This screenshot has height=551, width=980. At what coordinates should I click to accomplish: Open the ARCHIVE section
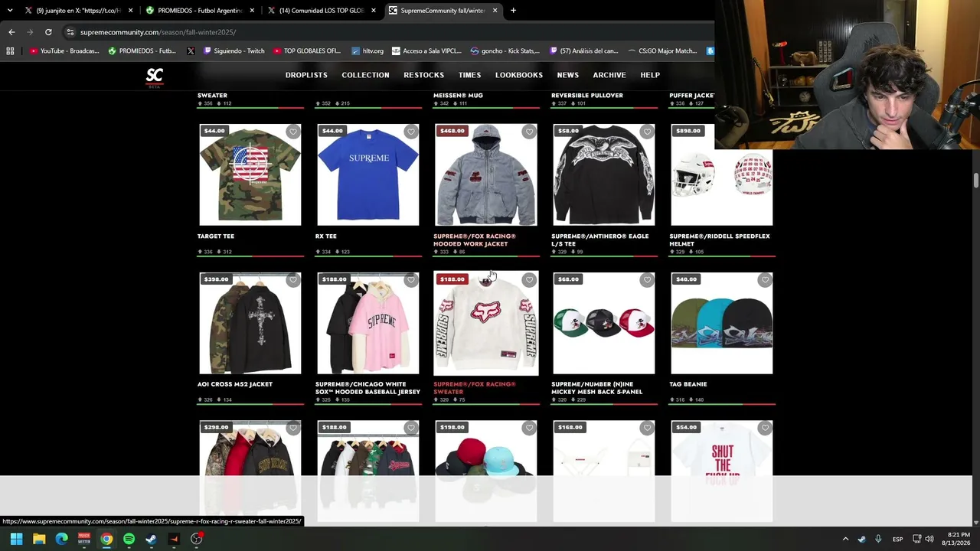coord(609,75)
